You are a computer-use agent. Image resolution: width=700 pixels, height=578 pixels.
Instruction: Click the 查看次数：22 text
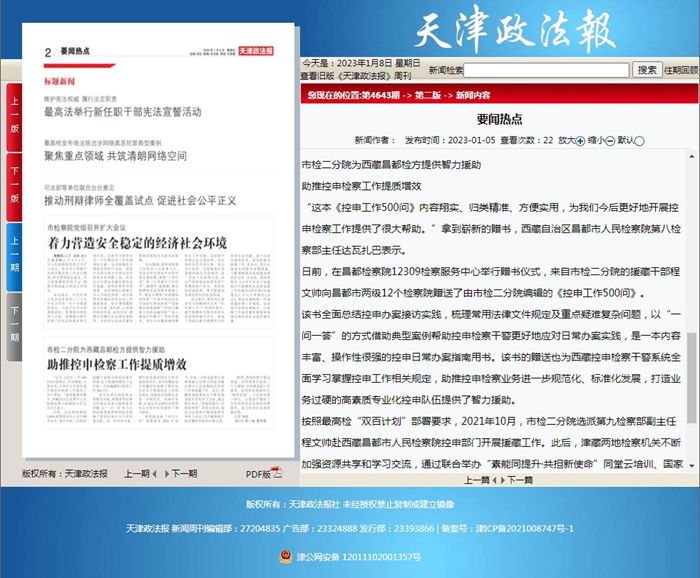tap(527, 140)
